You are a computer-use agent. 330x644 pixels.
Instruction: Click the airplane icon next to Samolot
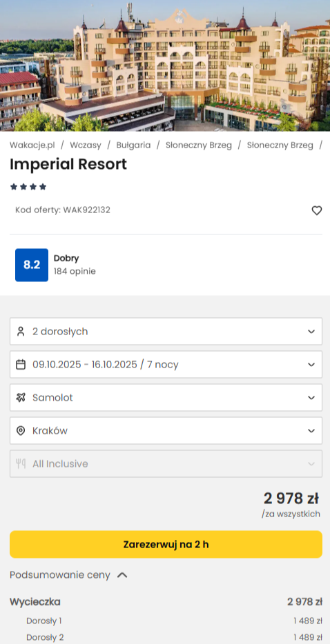pyautogui.click(x=21, y=398)
